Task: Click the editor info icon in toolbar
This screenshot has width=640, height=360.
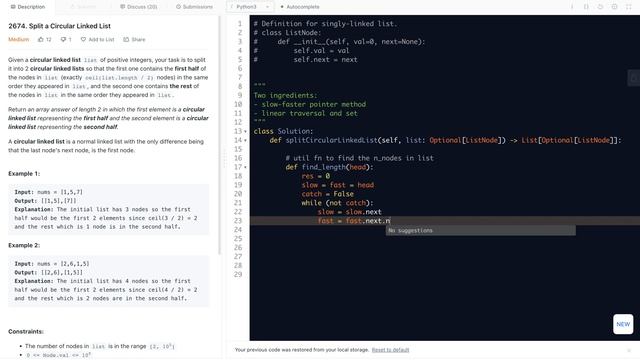Action: [x=572, y=7]
